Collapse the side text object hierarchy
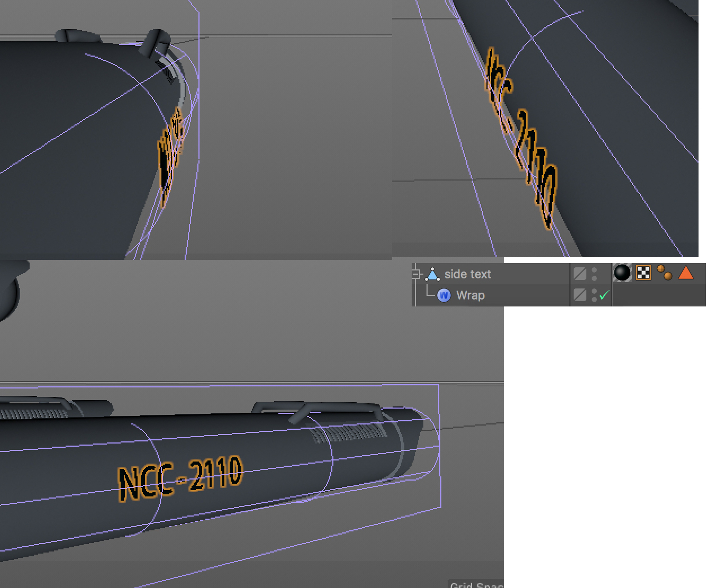Image resolution: width=707 pixels, height=588 pixels. point(416,274)
